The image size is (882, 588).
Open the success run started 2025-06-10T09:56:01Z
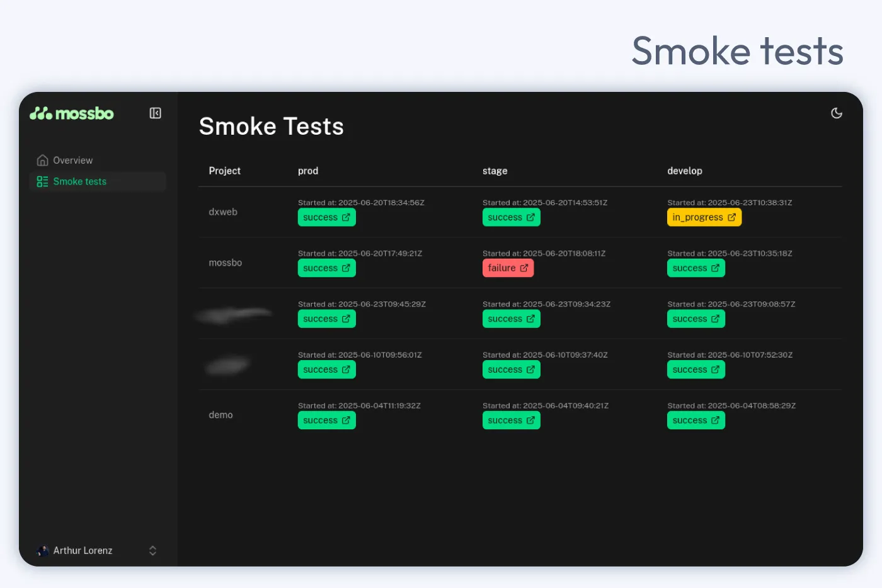(326, 370)
